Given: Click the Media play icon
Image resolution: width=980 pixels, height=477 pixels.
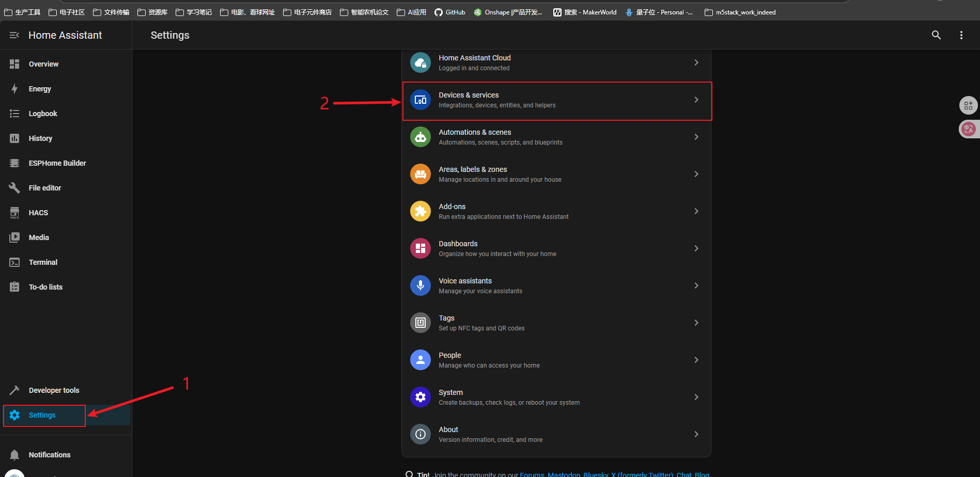Looking at the screenshot, I should (14, 237).
